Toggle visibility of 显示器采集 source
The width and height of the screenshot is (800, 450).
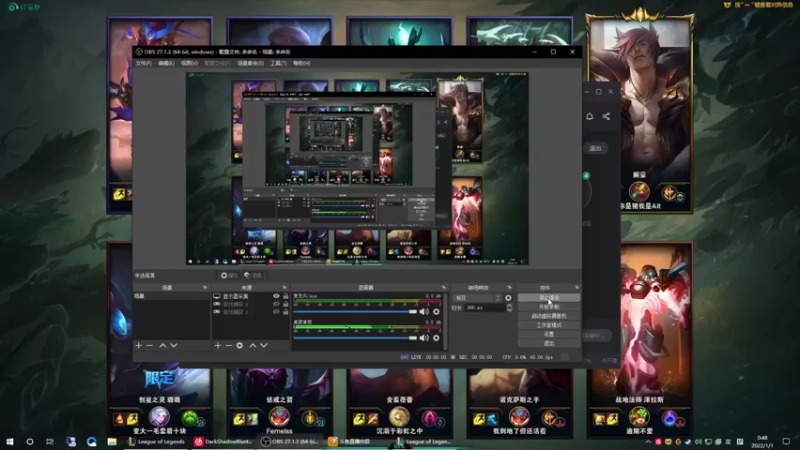[276, 296]
